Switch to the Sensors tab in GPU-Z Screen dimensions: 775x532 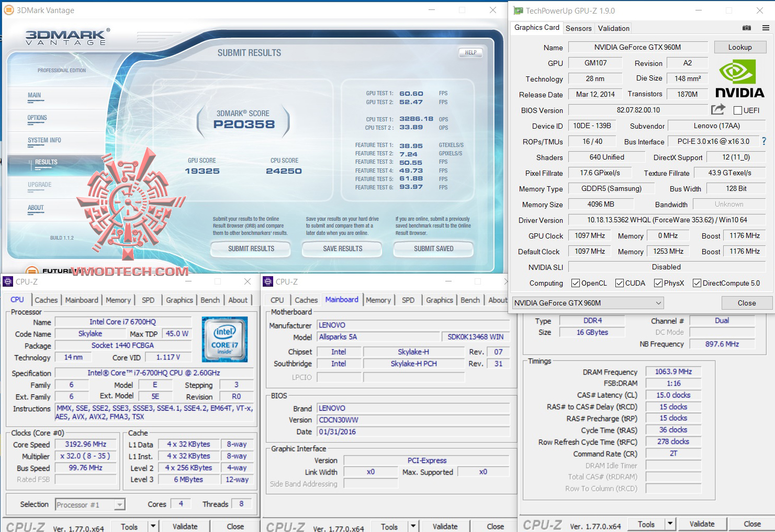pos(578,28)
